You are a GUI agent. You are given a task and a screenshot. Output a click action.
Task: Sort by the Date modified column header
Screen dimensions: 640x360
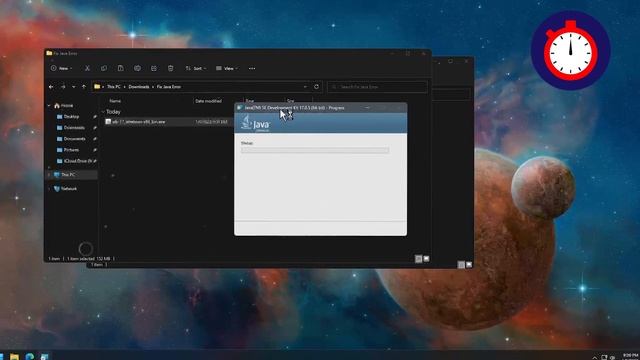(208, 101)
